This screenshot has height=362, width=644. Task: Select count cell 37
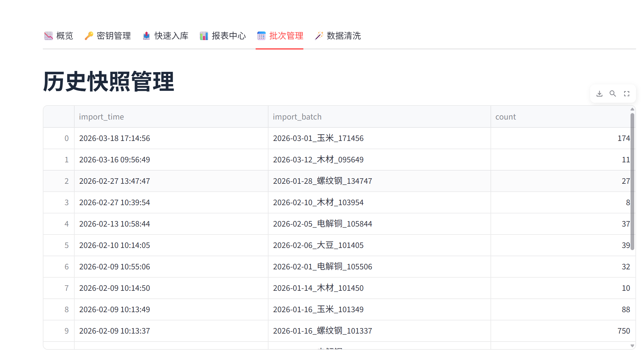coord(561,224)
